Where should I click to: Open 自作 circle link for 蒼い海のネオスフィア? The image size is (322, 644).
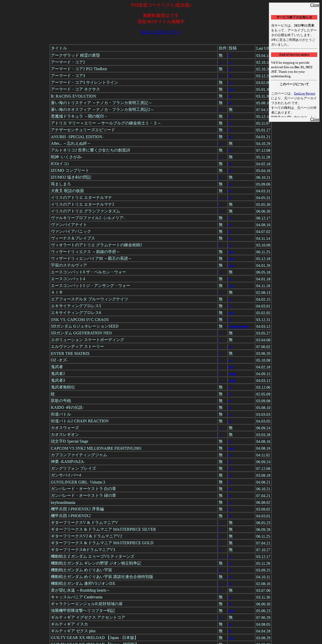220,110
